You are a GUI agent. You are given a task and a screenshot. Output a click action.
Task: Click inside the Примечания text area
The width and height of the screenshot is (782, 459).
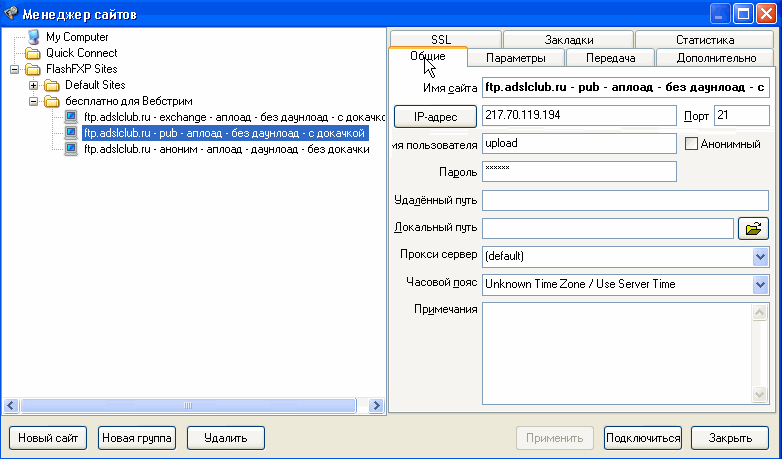point(616,353)
